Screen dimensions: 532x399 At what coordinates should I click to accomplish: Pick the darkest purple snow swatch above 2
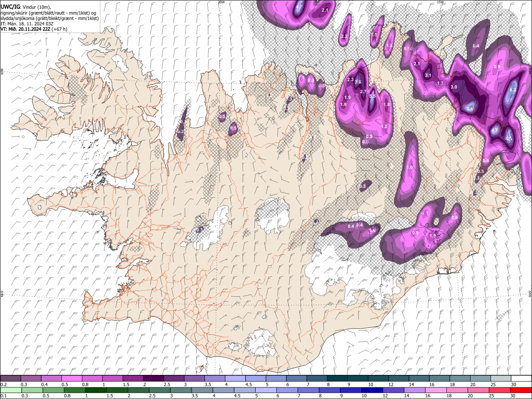pyautogui.click(x=153, y=379)
